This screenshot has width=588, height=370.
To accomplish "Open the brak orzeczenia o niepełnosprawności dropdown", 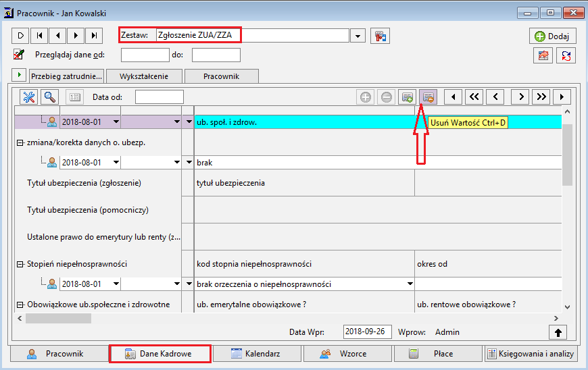I will 410,284.
